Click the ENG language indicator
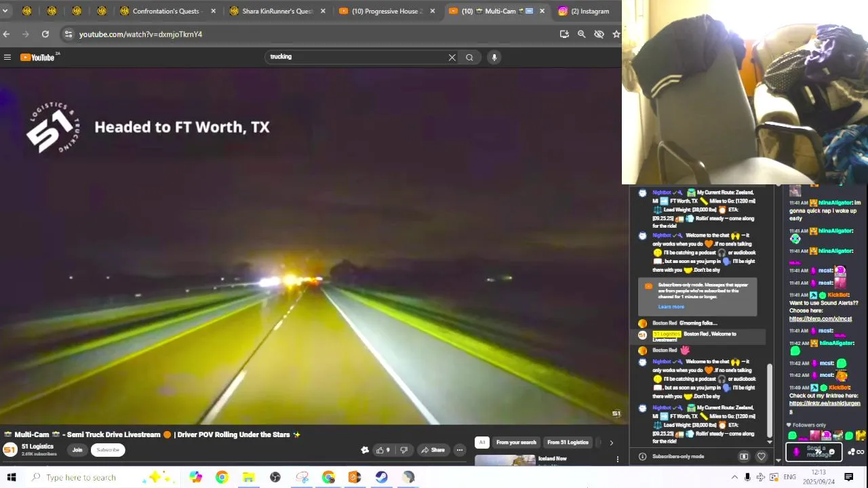 coord(789,477)
